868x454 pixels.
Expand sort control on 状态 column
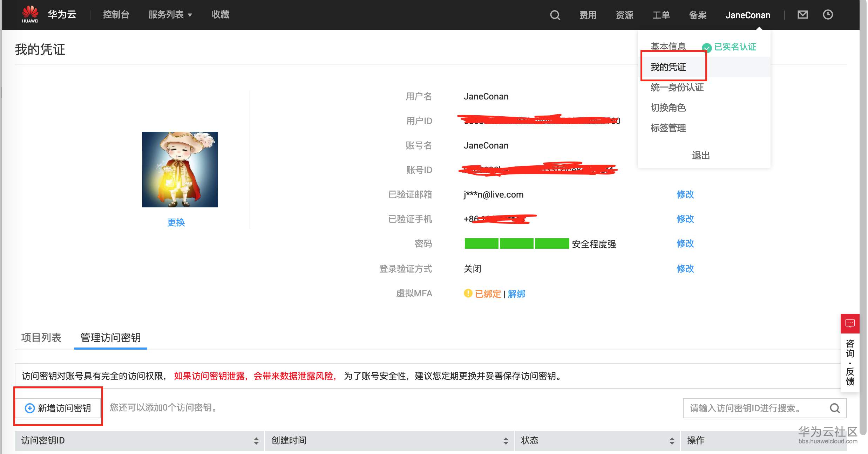click(x=672, y=441)
